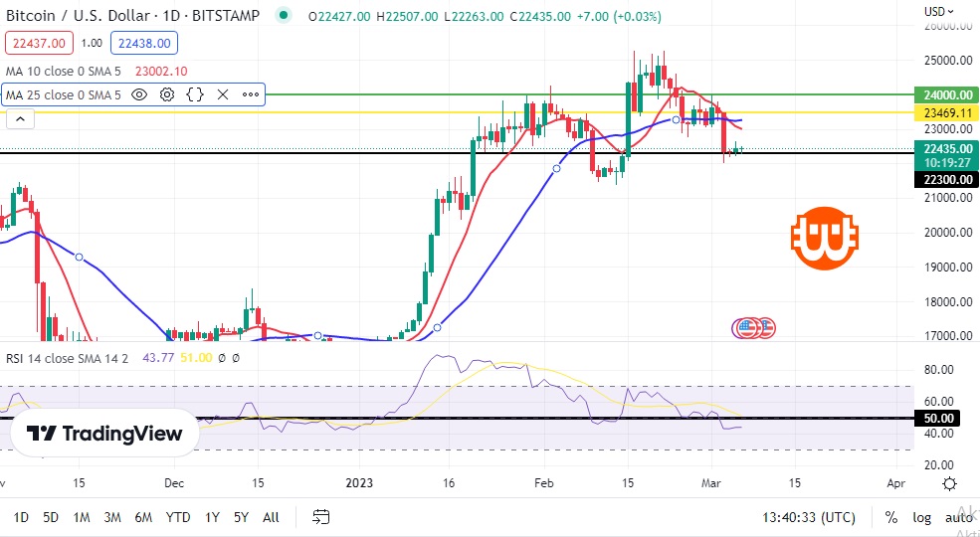Select the 3M time range
Image resolution: width=980 pixels, height=537 pixels.
click(111, 517)
